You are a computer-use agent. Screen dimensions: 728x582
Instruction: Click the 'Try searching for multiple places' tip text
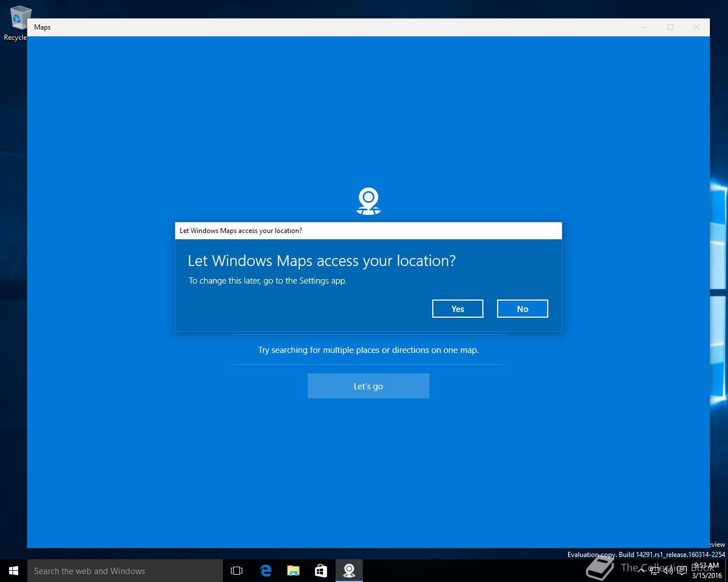point(369,350)
